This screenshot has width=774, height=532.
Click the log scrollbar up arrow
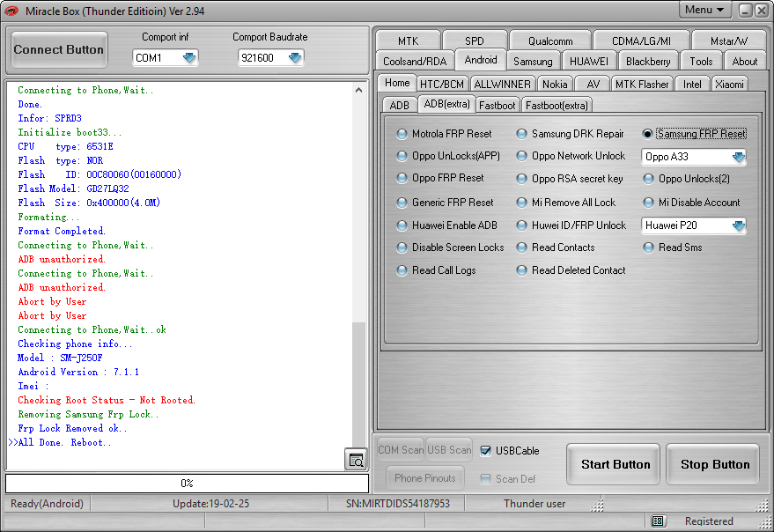(x=359, y=90)
